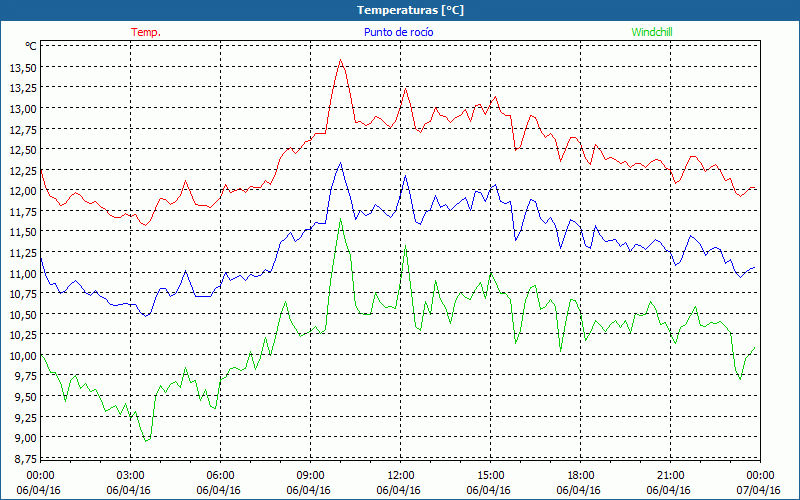This screenshot has width=800, height=500.
Task: Click the °C axis unit label
Action: (x=31, y=46)
